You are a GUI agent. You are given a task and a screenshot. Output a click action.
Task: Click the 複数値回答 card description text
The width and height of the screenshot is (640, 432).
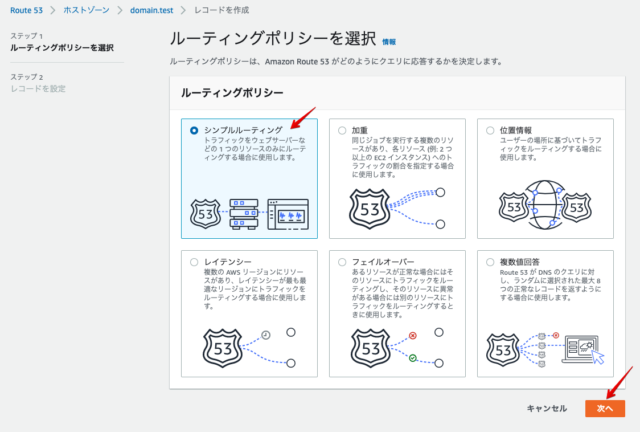pos(551,285)
